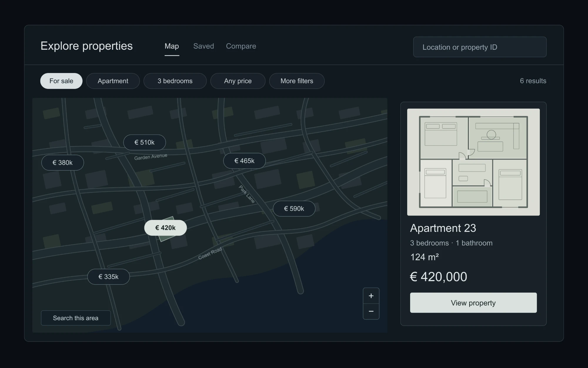Open the 3 bedrooms filter

tap(175, 81)
